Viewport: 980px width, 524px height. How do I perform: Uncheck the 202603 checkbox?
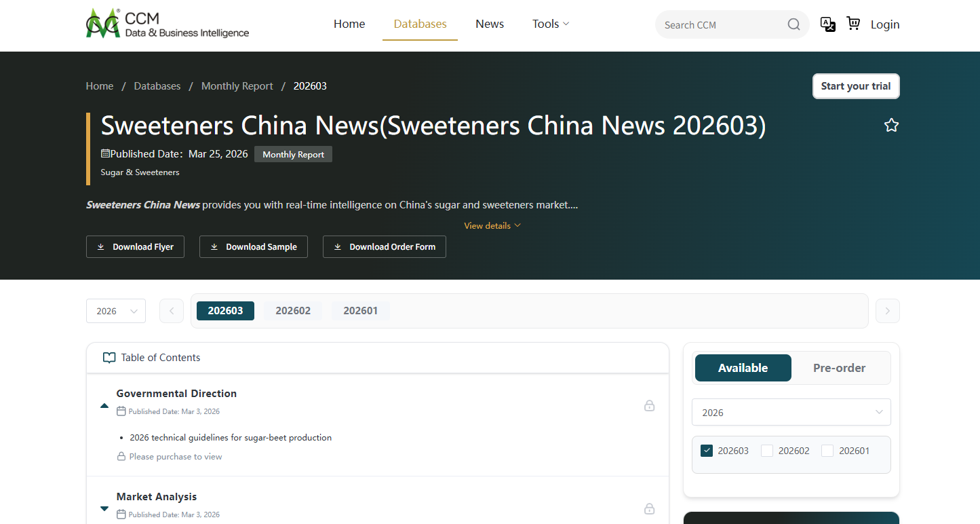pos(707,450)
